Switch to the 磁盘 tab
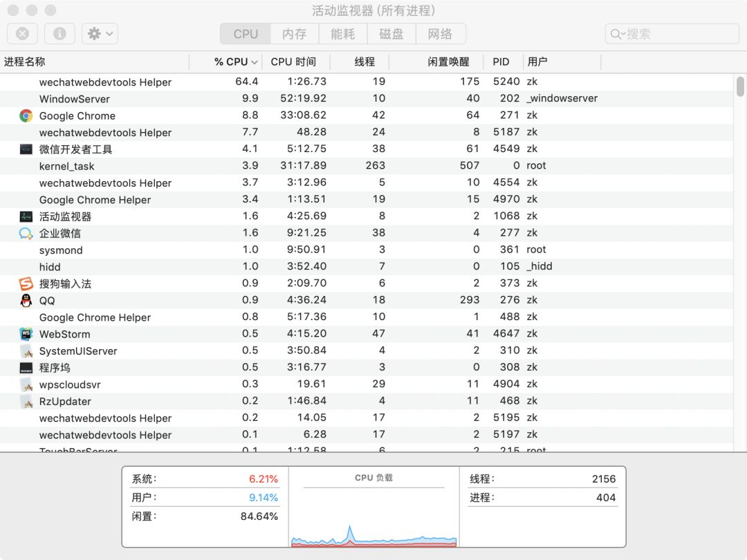Screen dimensions: 747x560 coord(391,34)
